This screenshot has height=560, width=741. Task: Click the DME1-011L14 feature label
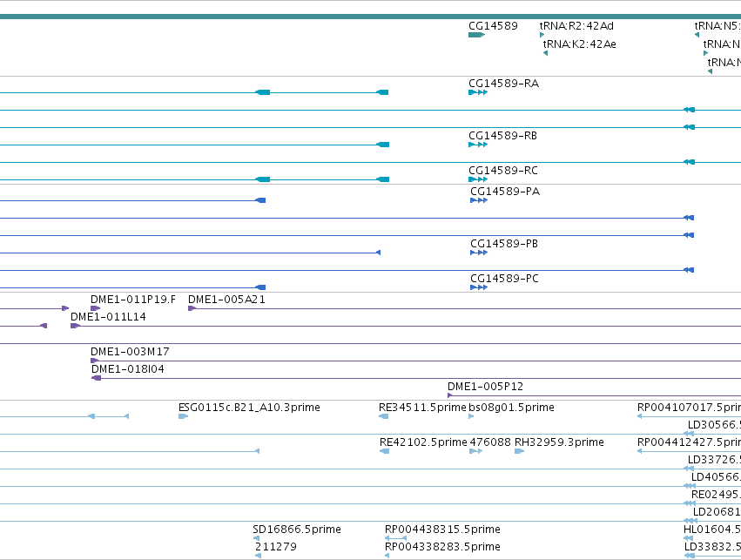pyautogui.click(x=108, y=317)
